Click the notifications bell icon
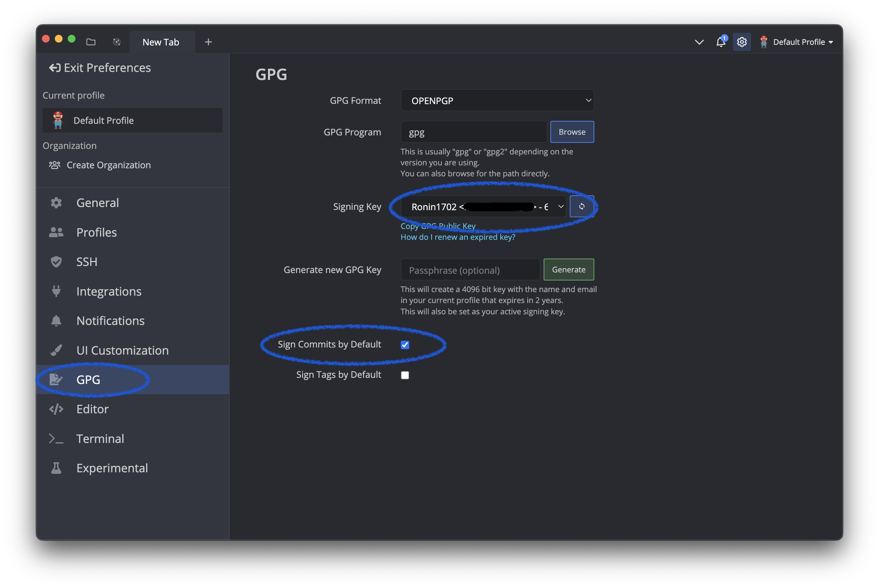Screen dimensions: 879x588 pyautogui.click(x=720, y=42)
